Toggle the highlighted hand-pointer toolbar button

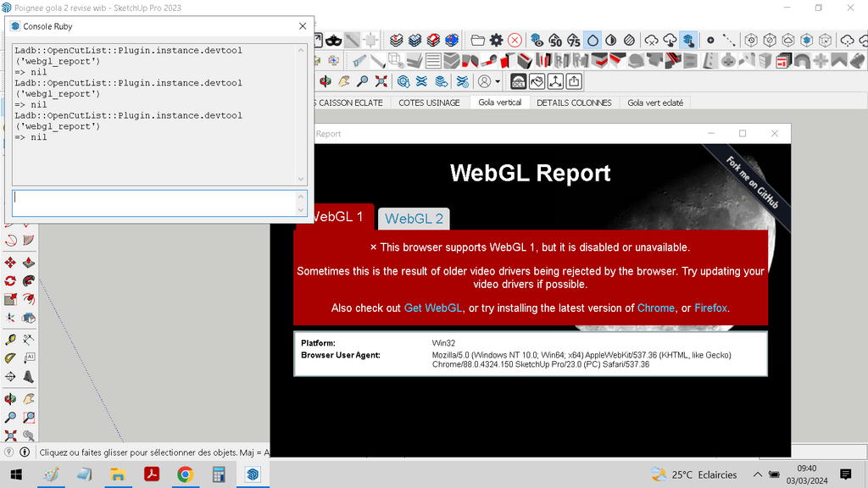688,40
